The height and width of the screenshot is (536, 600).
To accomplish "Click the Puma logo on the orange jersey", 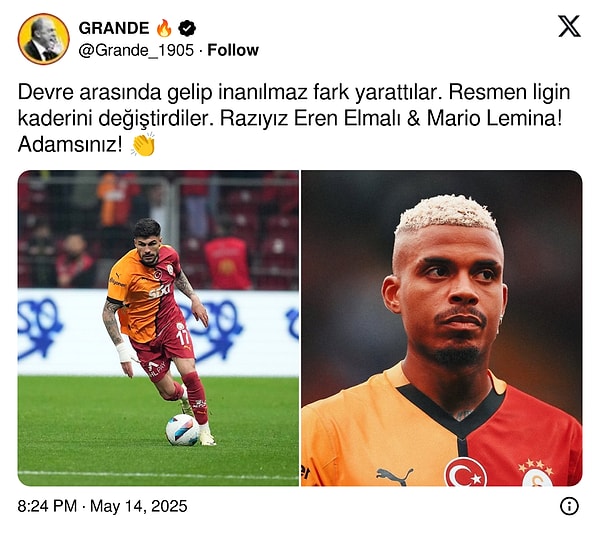I will (394, 476).
